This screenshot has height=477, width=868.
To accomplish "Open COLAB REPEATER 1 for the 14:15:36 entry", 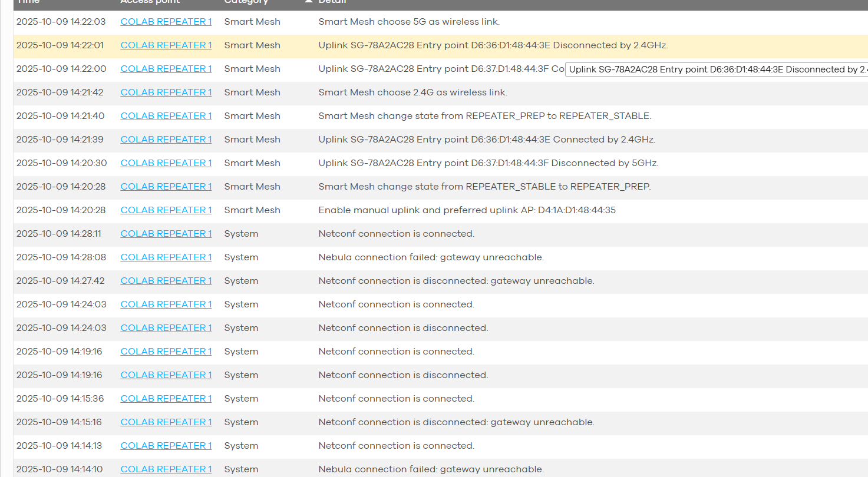I will 166,398.
